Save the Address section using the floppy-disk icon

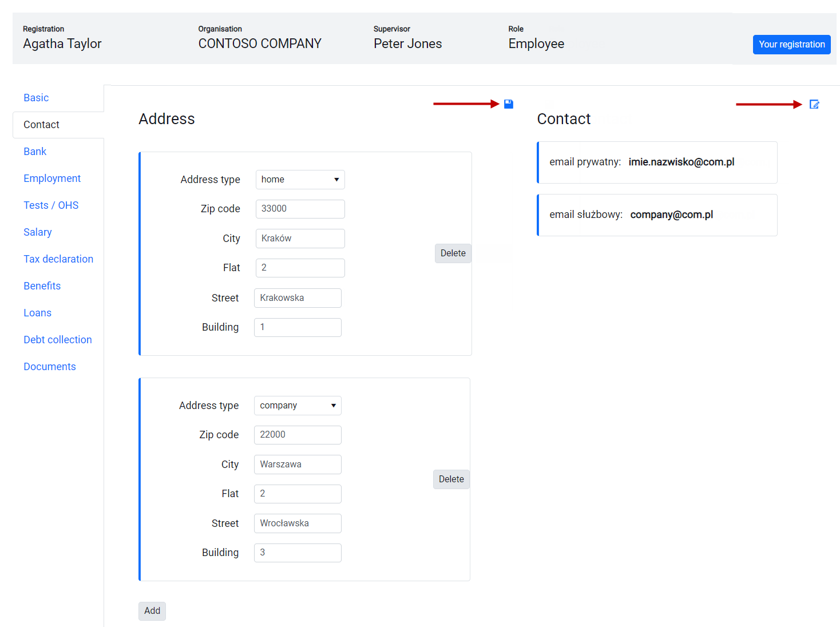point(508,104)
